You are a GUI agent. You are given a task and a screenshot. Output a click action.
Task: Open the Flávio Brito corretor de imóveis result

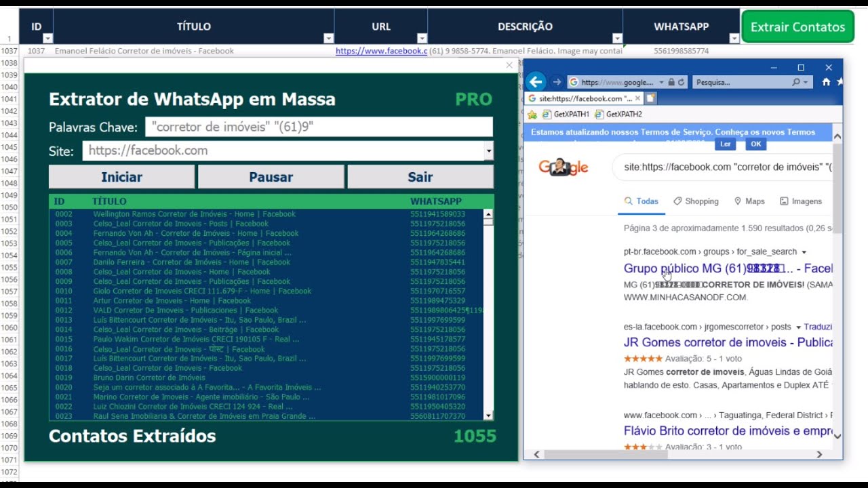point(728,430)
